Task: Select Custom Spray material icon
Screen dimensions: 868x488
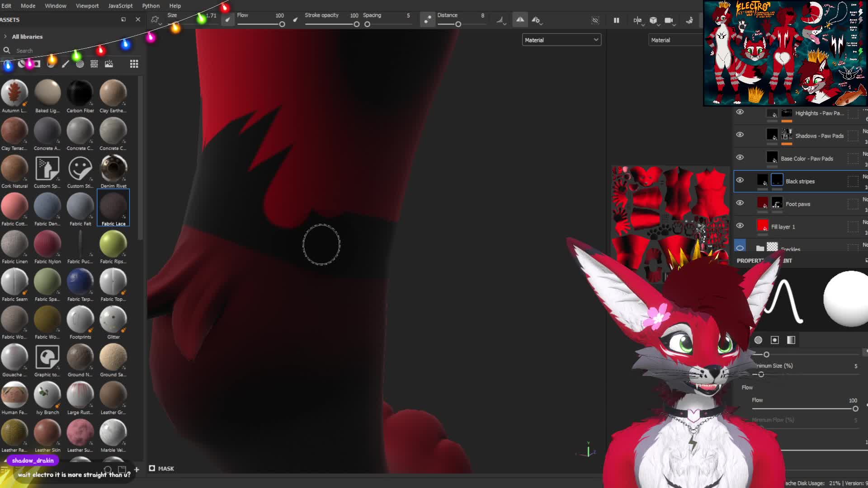Action: [x=47, y=172]
